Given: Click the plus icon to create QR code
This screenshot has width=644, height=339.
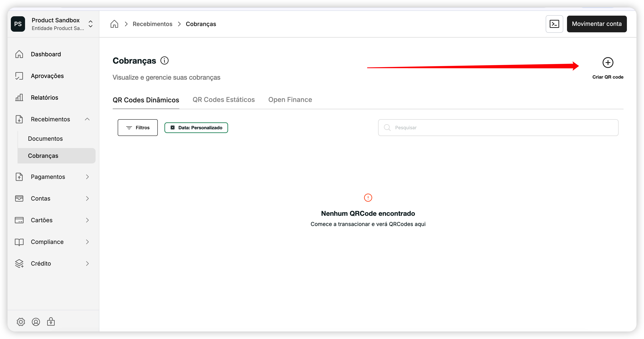Looking at the screenshot, I should pos(607,63).
